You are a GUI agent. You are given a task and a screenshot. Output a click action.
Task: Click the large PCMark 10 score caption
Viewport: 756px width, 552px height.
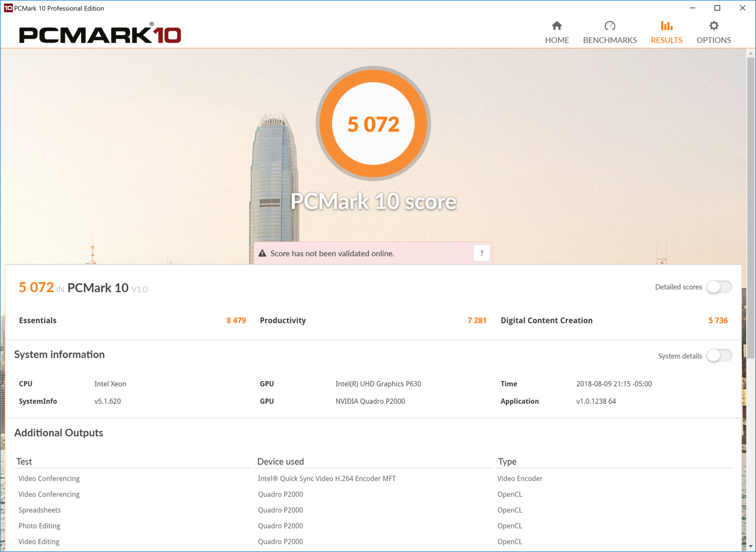pos(373,201)
